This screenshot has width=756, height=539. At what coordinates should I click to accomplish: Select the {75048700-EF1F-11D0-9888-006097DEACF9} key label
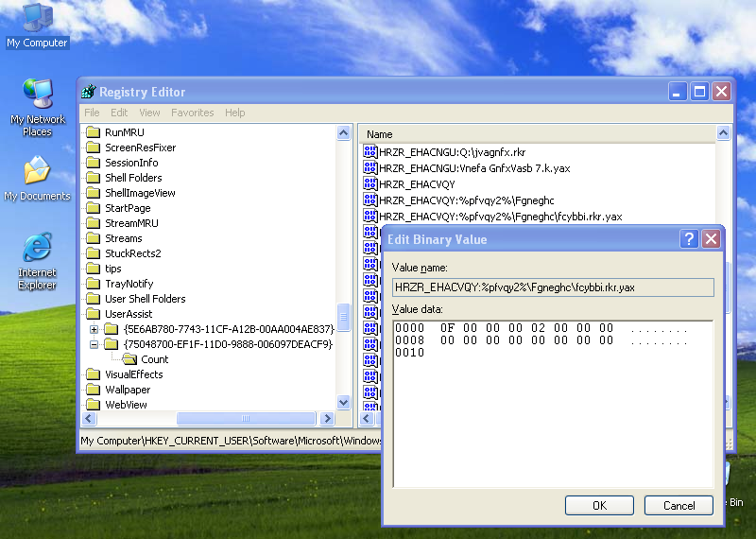click(228, 344)
